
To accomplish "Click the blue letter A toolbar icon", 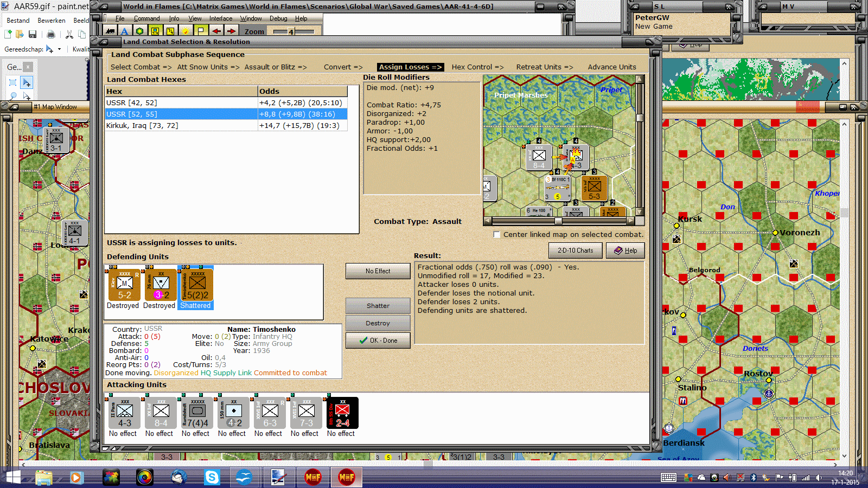I will coord(125,31).
